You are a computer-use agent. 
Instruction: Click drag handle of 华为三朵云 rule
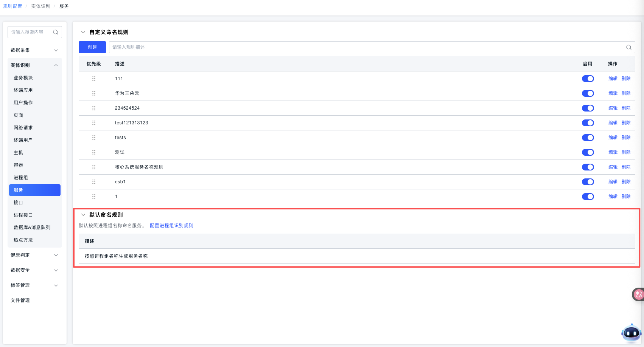[94, 93]
